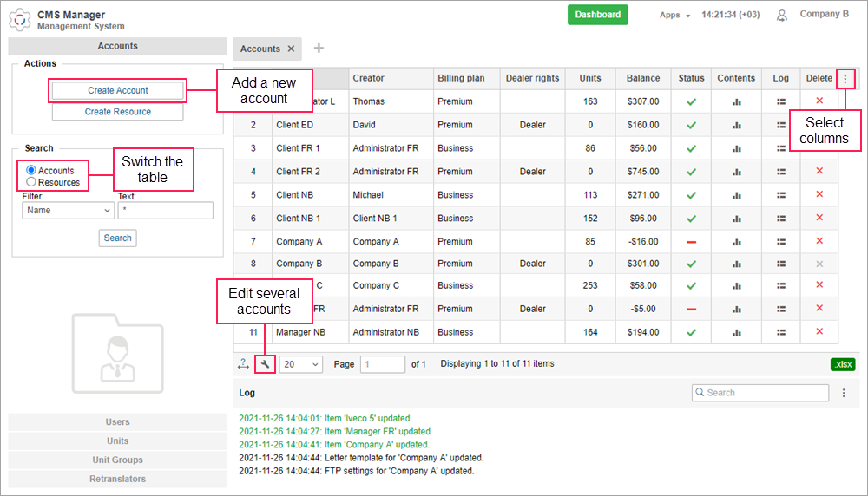868x496 pixels.
Task: Click the filter Text input field
Action: (166, 210)
